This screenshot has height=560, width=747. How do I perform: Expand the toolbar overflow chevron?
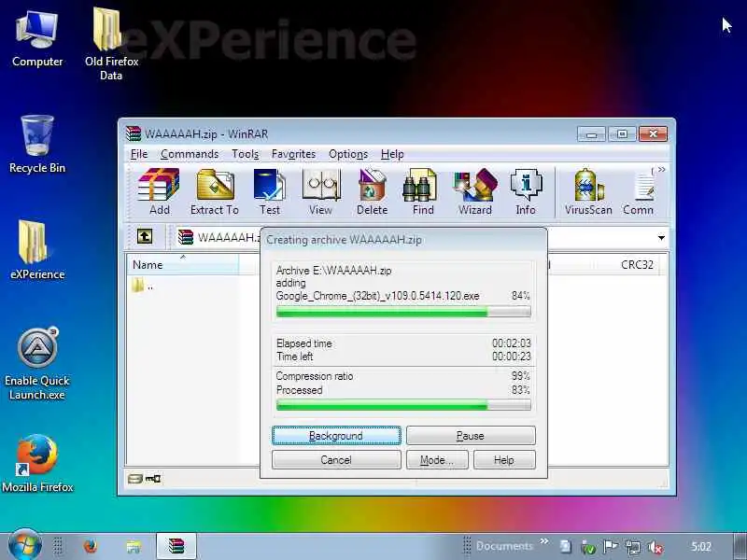(x=661, y=170)
